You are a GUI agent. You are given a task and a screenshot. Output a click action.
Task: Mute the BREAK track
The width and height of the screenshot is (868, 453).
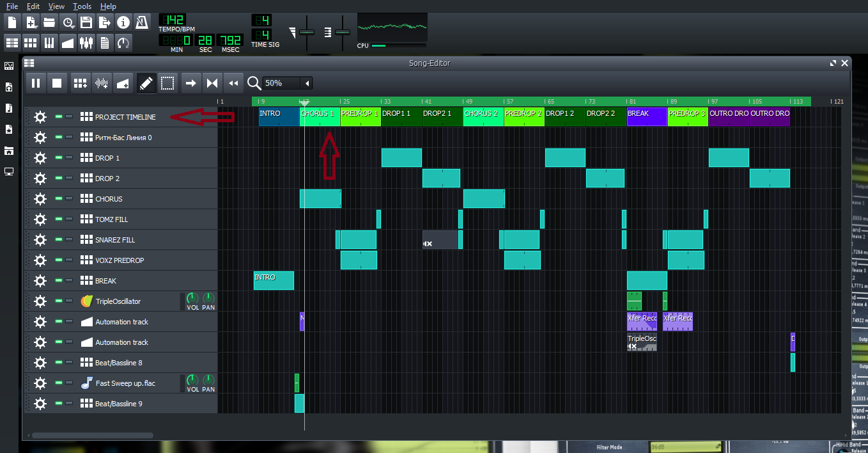click(58, 280)
